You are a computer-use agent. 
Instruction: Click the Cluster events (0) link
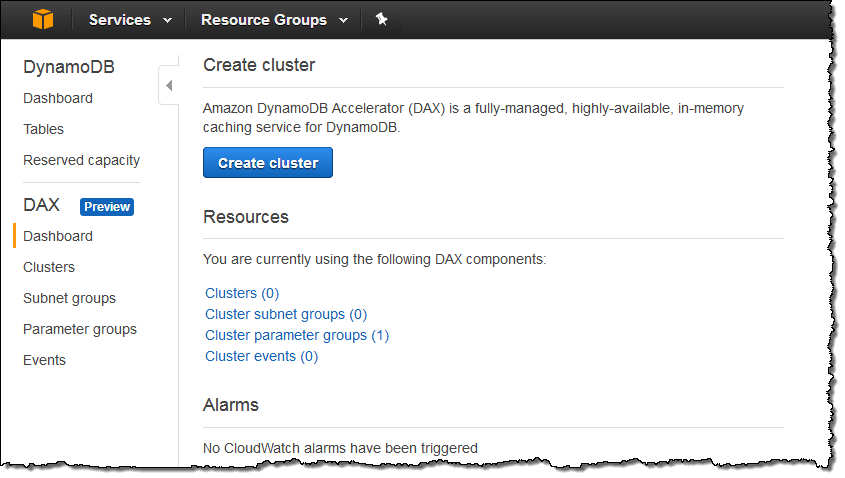coord(261,356)
